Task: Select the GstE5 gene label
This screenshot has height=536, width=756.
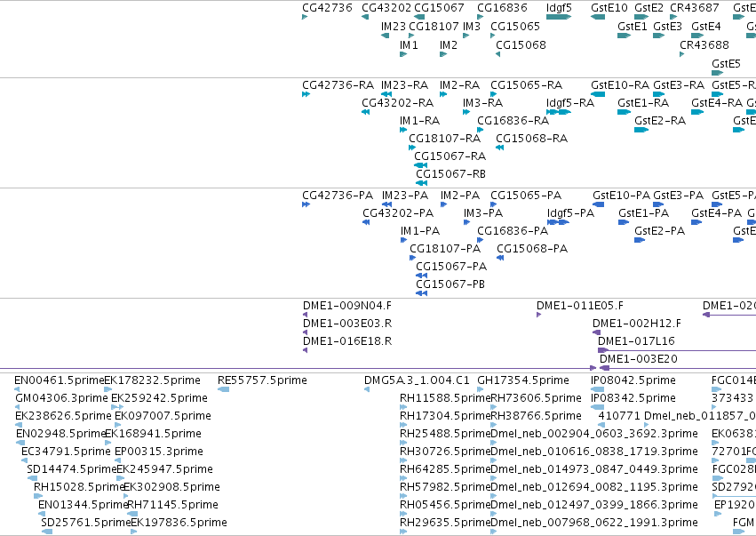Action: coord(726,64)
